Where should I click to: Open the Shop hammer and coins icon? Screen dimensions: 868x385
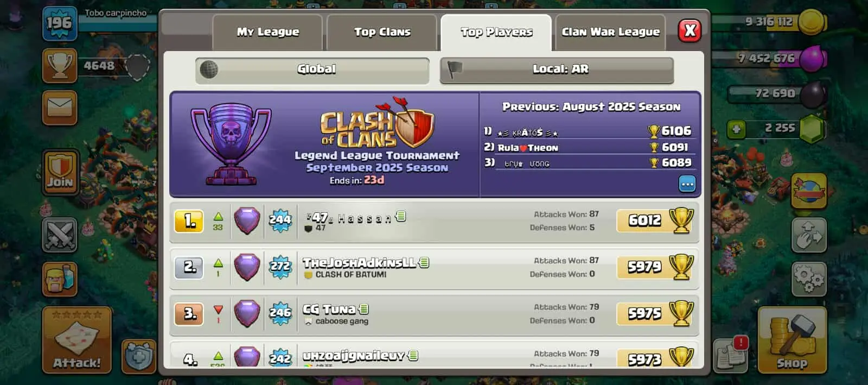coord(792,340)
